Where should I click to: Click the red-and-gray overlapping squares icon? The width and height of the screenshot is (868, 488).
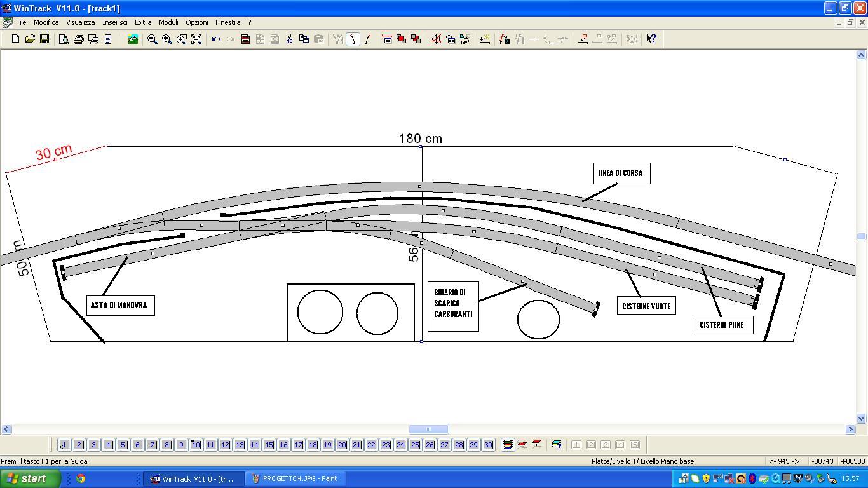416,39
